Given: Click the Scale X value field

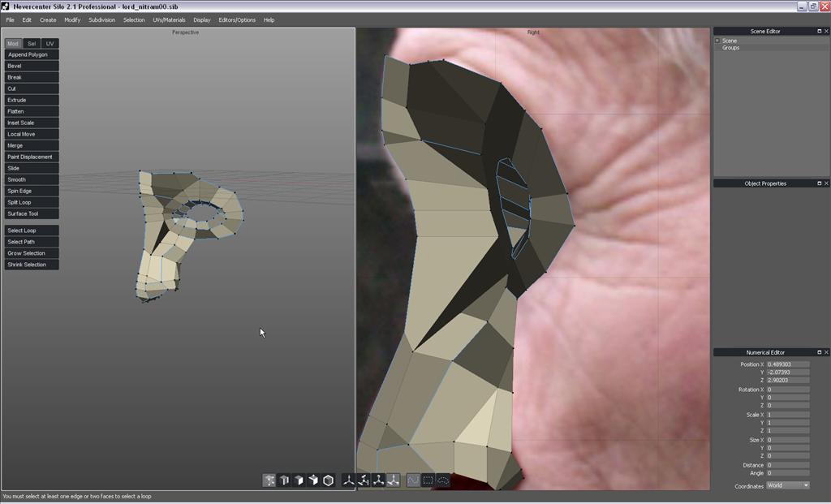Looking at the screenshot, I should point(788,415).
